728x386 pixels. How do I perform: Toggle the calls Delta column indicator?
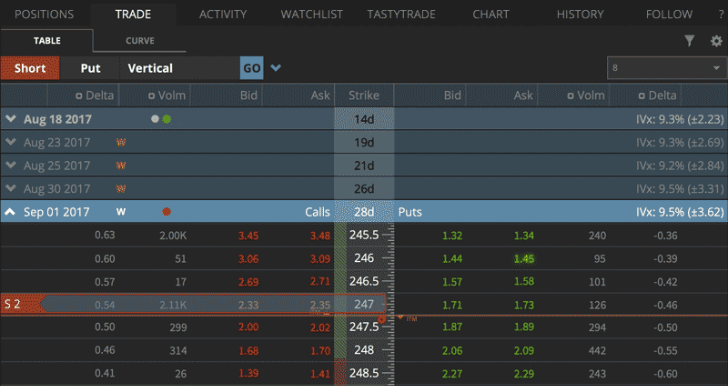point(78,96)
